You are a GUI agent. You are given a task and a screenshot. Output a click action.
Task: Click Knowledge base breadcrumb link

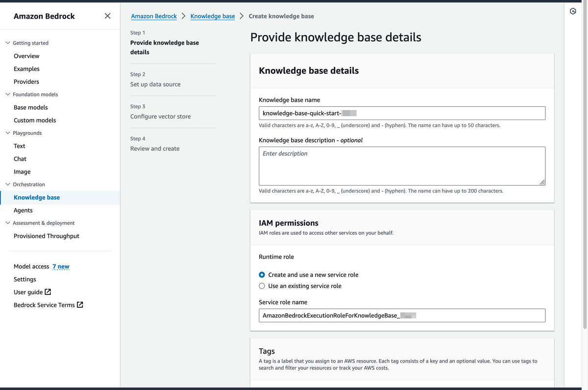pyautogui.click(x=213, y=16)
